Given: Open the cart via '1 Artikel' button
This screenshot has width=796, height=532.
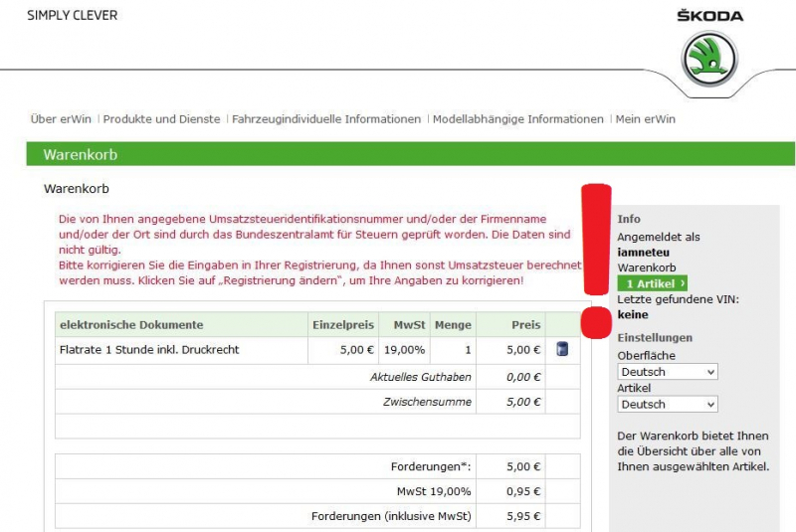Looking at the screenshot, I should [652, 283].
